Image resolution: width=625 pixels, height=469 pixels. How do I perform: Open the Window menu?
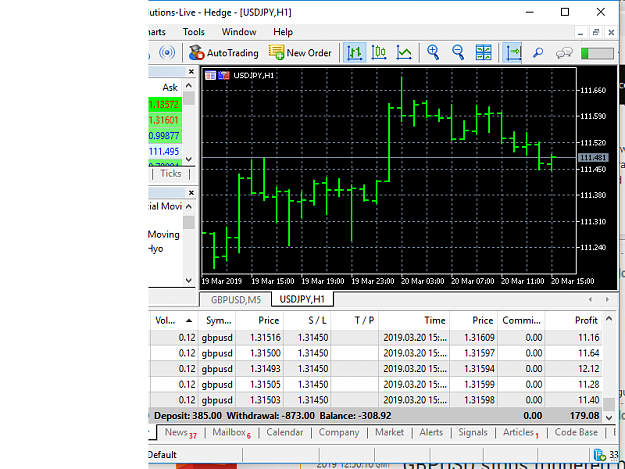pyautogui.click(x=239, y=32)
